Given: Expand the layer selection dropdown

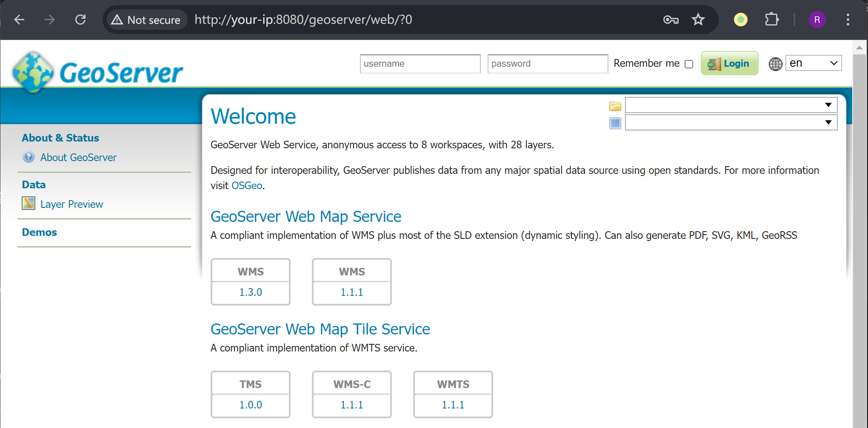Looking at the screenshot, I should point(731,122).
